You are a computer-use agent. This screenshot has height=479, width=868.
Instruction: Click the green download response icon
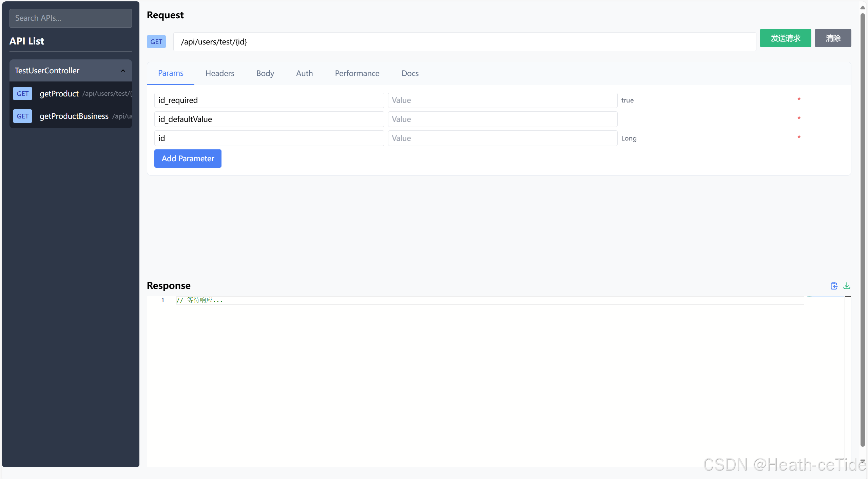(x=847, y=285)
